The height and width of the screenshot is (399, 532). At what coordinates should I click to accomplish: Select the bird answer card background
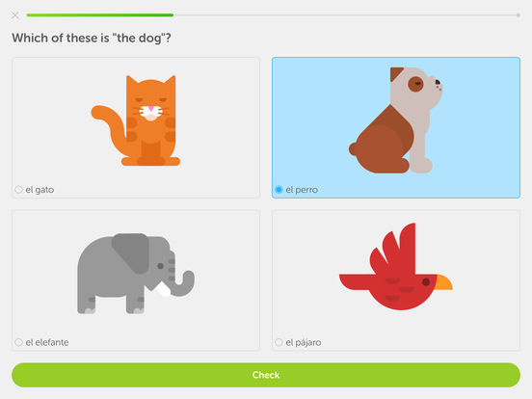[395, 280]
